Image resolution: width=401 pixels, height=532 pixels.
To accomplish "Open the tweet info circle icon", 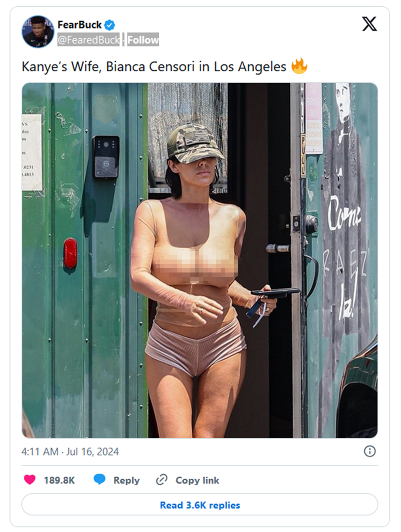I will pos(370,451).
